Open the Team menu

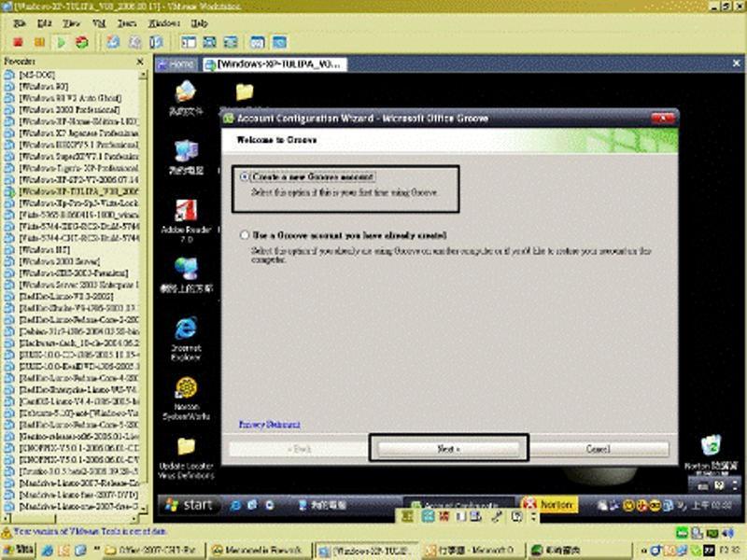pyautogui.click(x=127, y=22)
